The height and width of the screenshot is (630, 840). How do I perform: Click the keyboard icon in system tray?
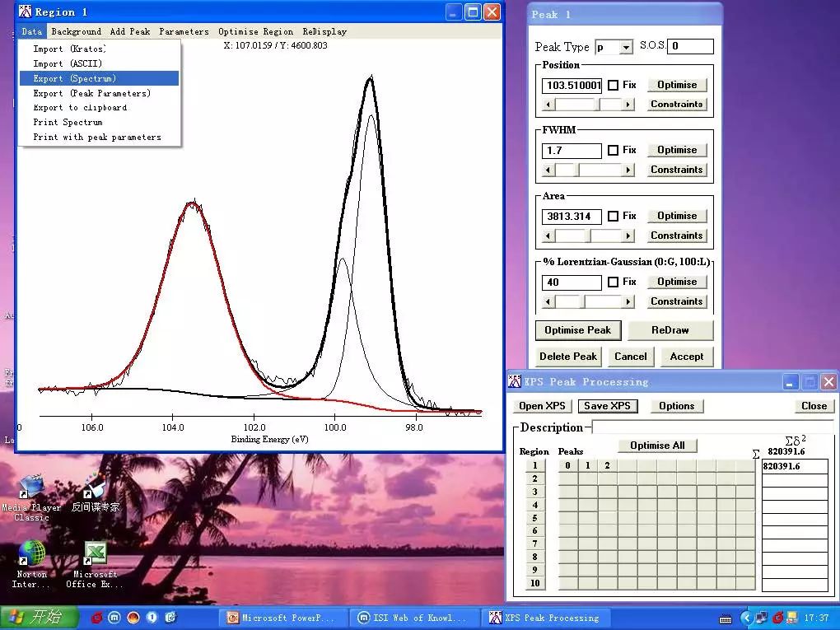point(726,618)
